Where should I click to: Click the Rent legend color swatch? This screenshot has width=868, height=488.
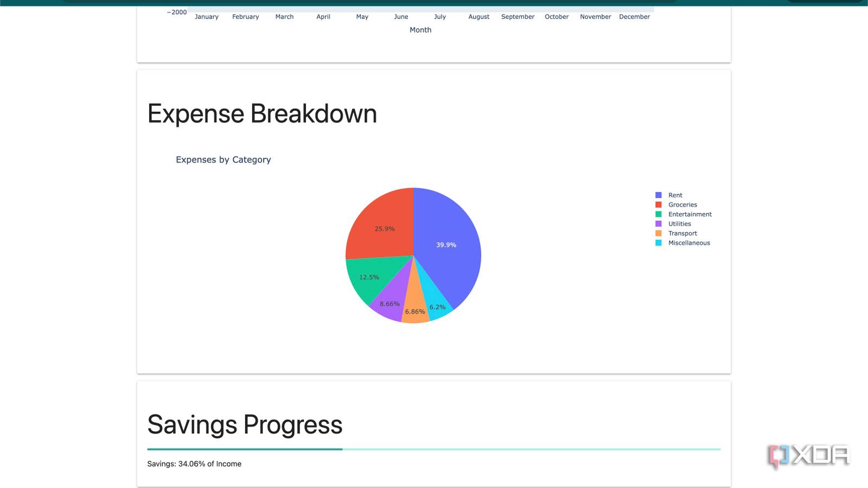point(659,195)
